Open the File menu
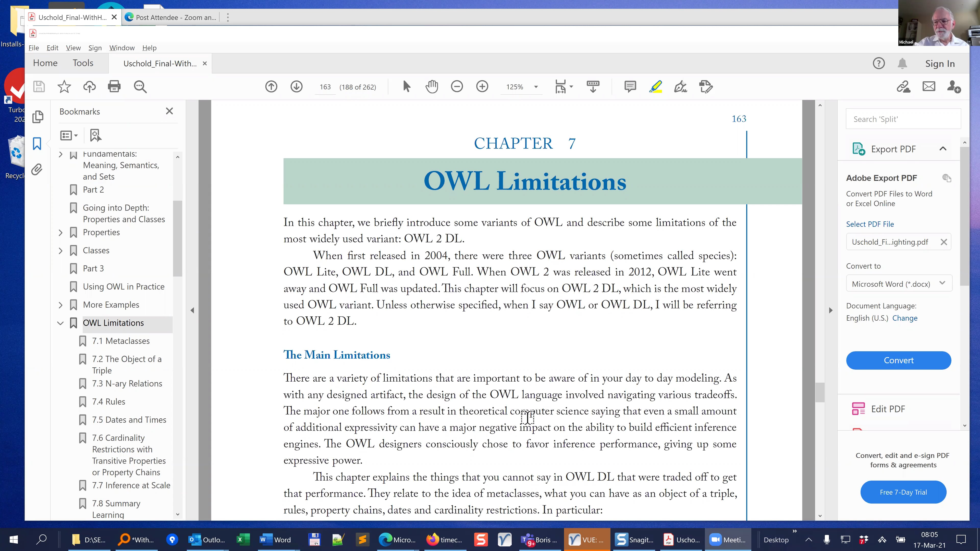 [33, 47]
